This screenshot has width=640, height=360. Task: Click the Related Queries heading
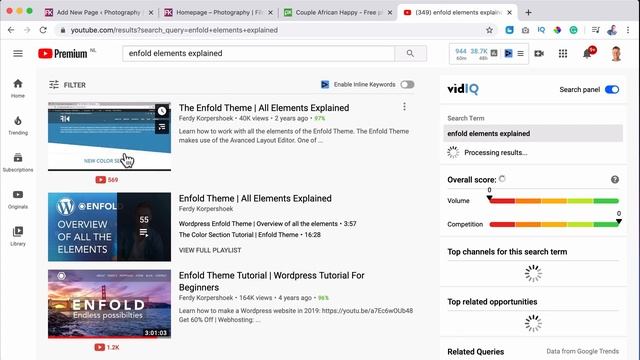(x=476, y=351)
